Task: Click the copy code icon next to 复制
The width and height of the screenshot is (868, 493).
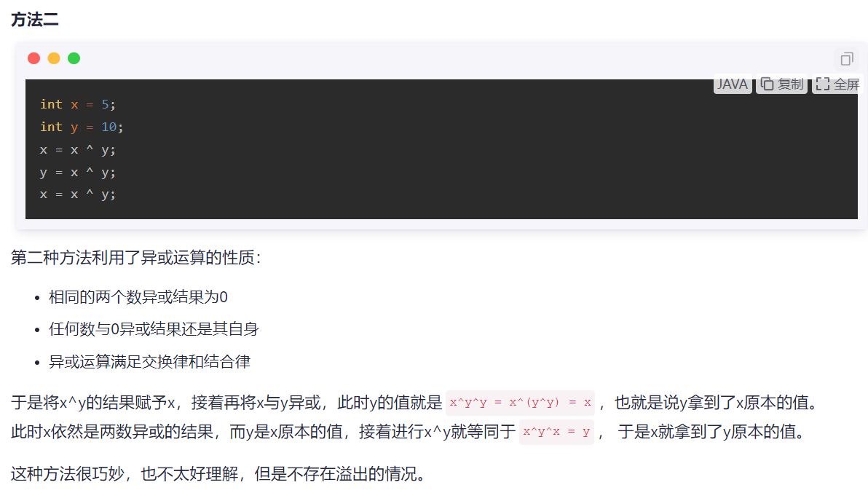Action: pyautogui.click(x=768, y=84)
